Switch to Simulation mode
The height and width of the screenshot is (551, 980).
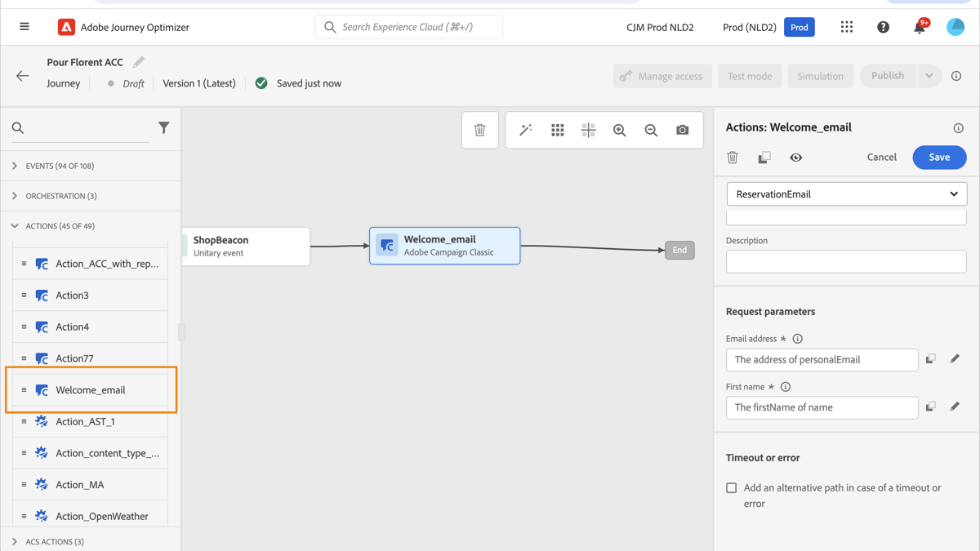coord(820,75)
